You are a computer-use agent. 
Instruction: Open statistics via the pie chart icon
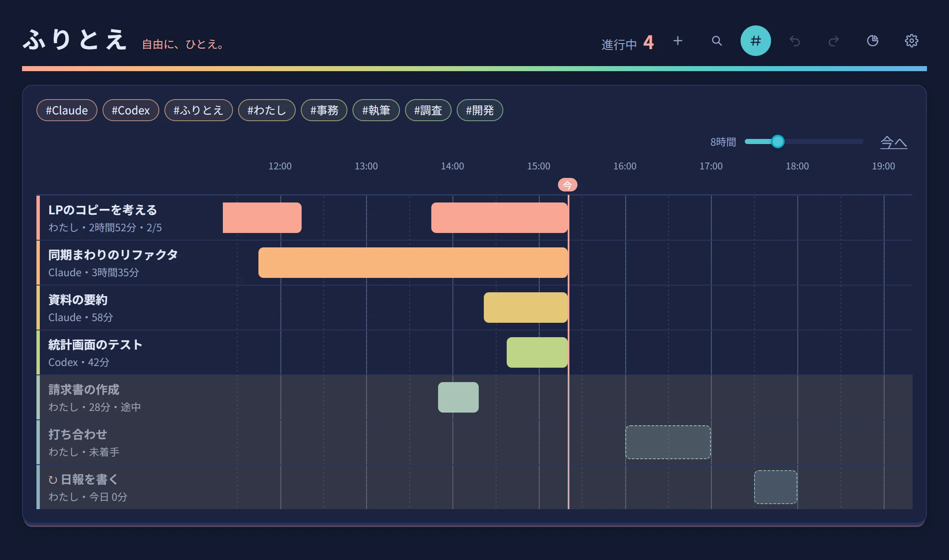click(873, 41)
